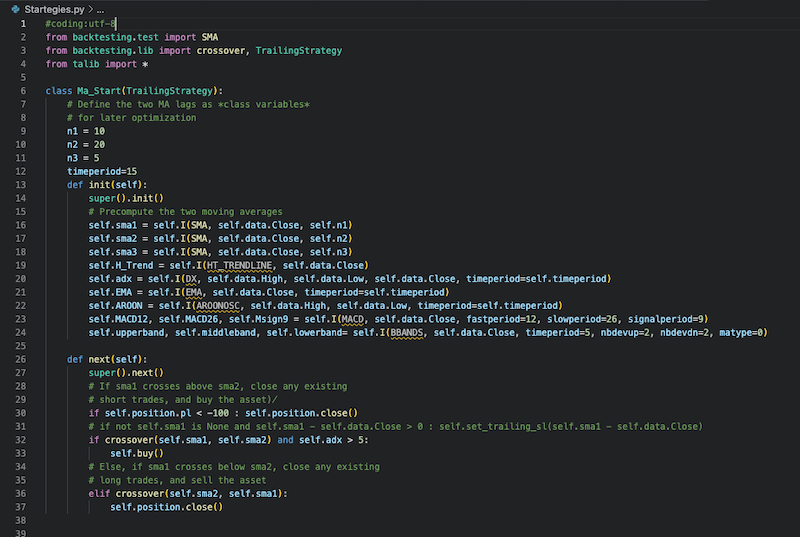Viewport: 800px width, 537px height.
Task: Click 'talib' module name on line 4
Action: click(86, 64)
